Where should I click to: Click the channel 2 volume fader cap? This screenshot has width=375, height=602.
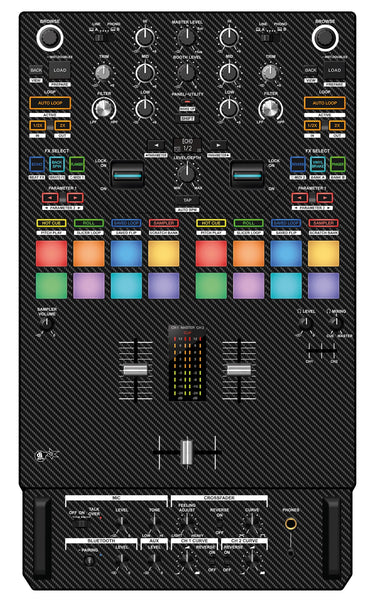239,370
